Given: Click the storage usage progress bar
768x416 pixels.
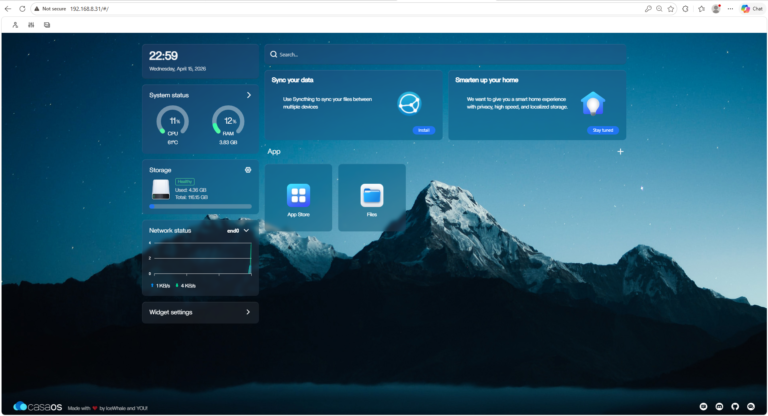Looking at the screenshot, I should coord(200,206).
